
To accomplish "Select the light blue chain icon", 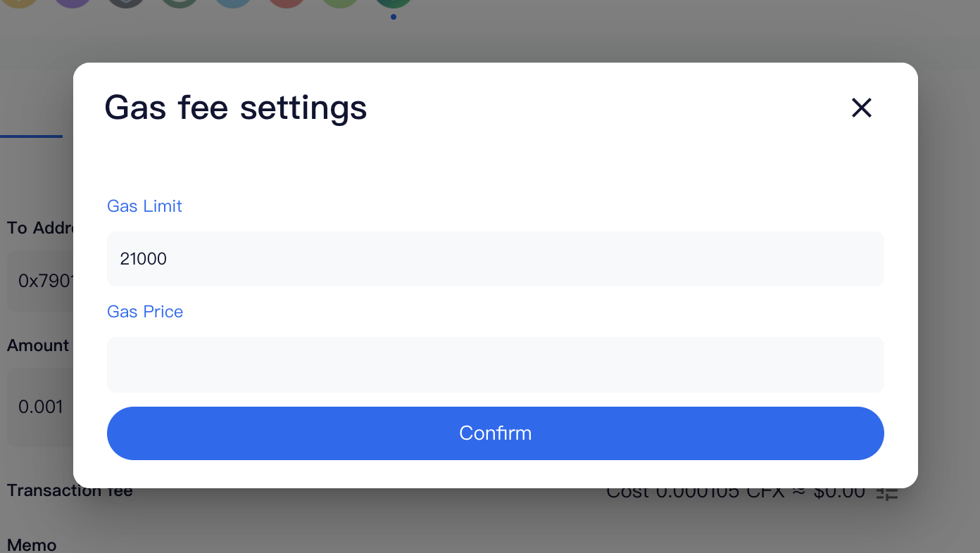I will point(233,2).
